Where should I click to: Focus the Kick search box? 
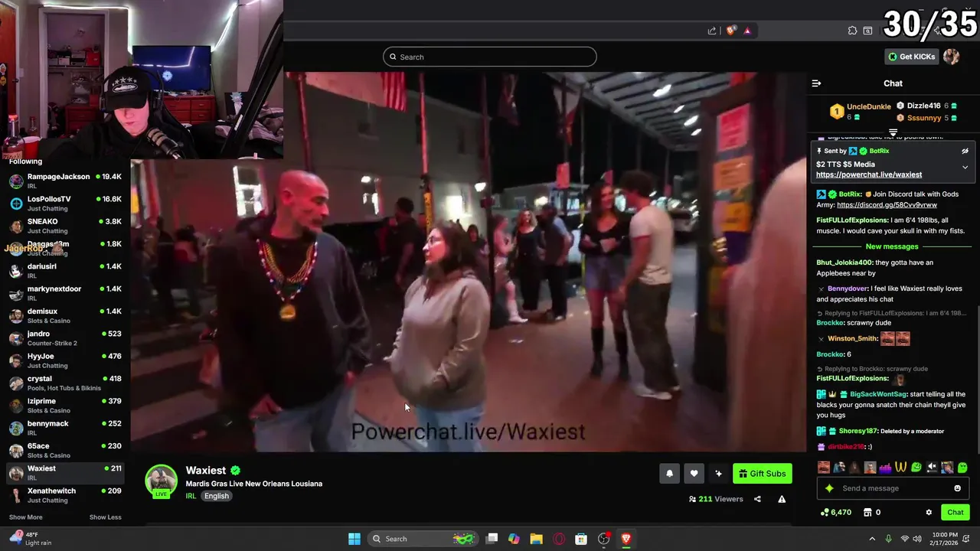coord(490,57)
